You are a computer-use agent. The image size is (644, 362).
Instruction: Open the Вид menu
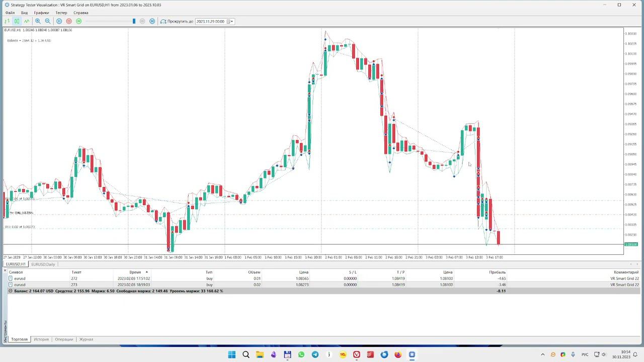pyautogui.click(x=24, y=13)
